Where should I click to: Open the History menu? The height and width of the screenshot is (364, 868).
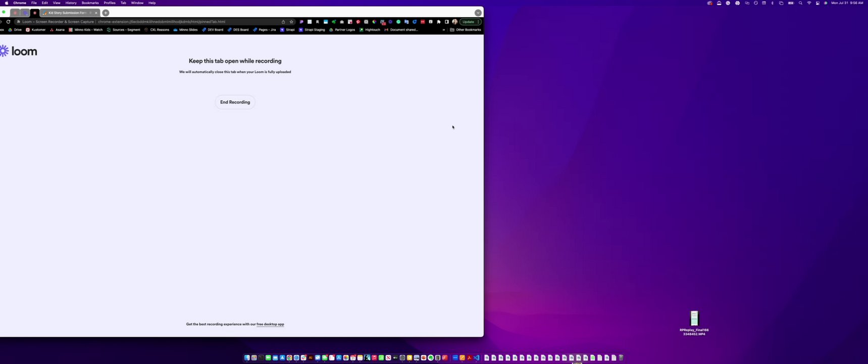click(x=71, y=3)
